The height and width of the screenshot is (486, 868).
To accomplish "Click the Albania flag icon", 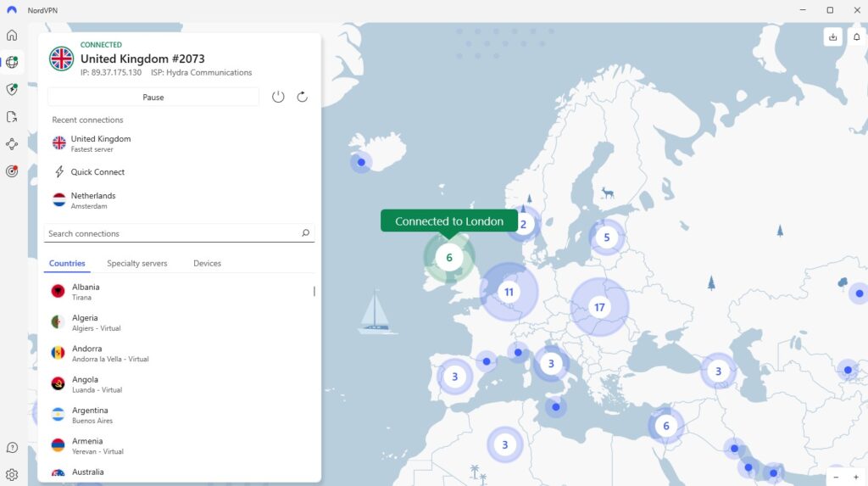I will (x=58, y=291).
